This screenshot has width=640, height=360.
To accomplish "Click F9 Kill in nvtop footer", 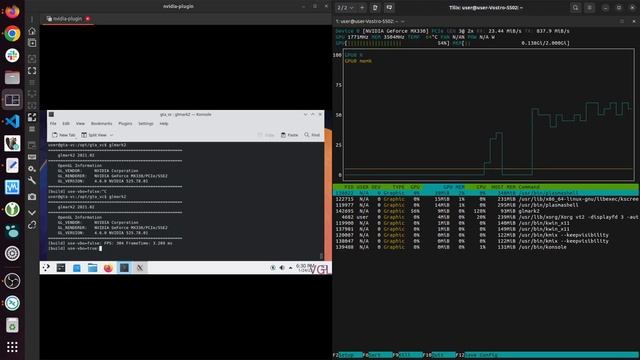I will click(x=407, y=355).
